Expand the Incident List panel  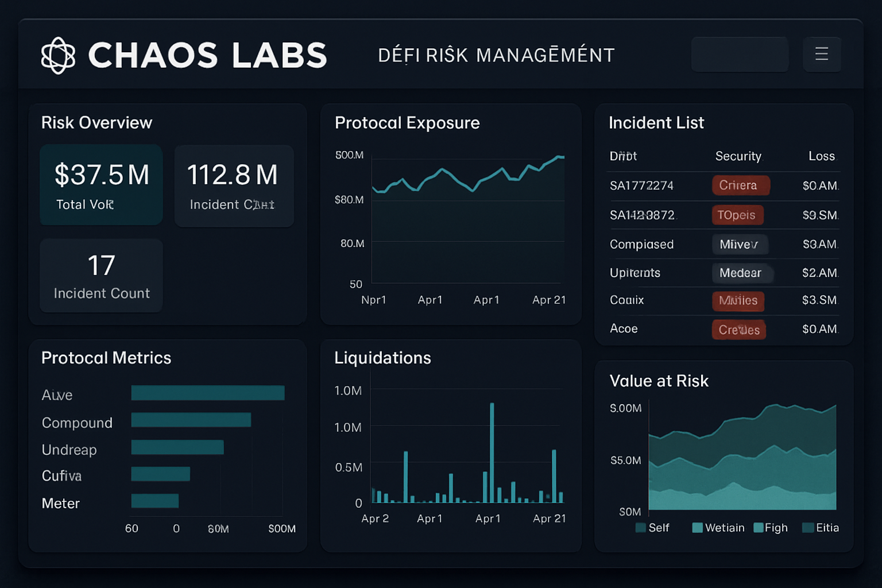(x=656, y=122)
